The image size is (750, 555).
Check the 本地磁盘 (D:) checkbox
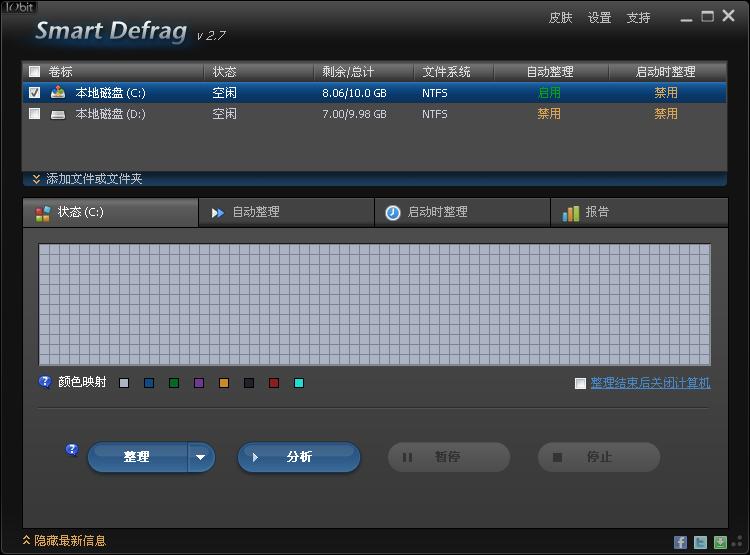point(35,114)
